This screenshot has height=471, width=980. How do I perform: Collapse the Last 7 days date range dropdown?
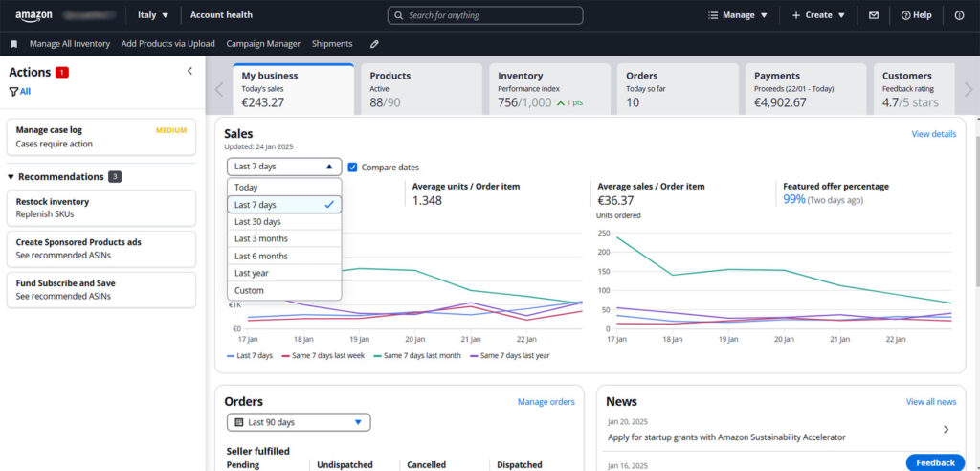[284, 167]
